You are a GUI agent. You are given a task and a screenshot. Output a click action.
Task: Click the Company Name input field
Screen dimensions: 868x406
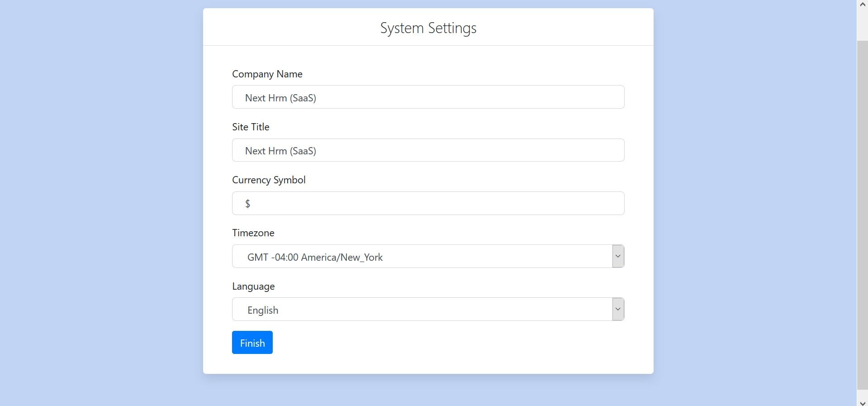pos(428,97)
